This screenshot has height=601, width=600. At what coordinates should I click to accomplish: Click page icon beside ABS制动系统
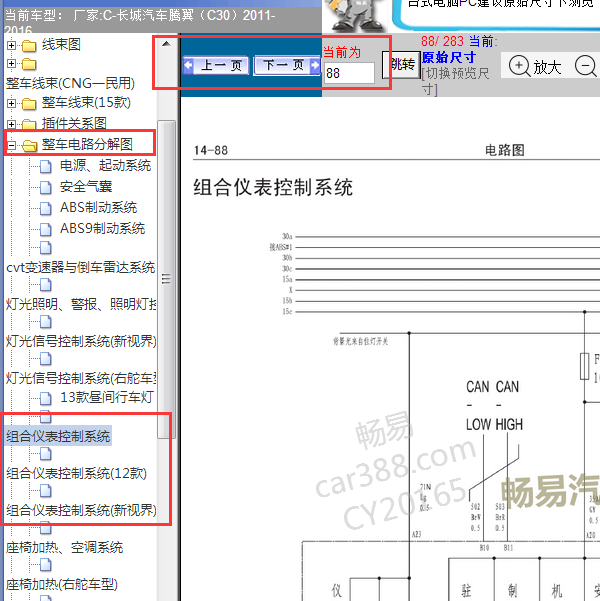pos(46,209)
